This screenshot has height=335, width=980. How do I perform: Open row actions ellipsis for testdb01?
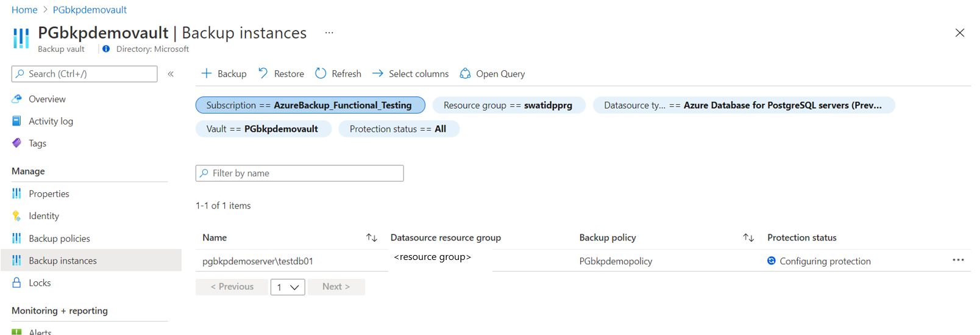pos(958,261)
